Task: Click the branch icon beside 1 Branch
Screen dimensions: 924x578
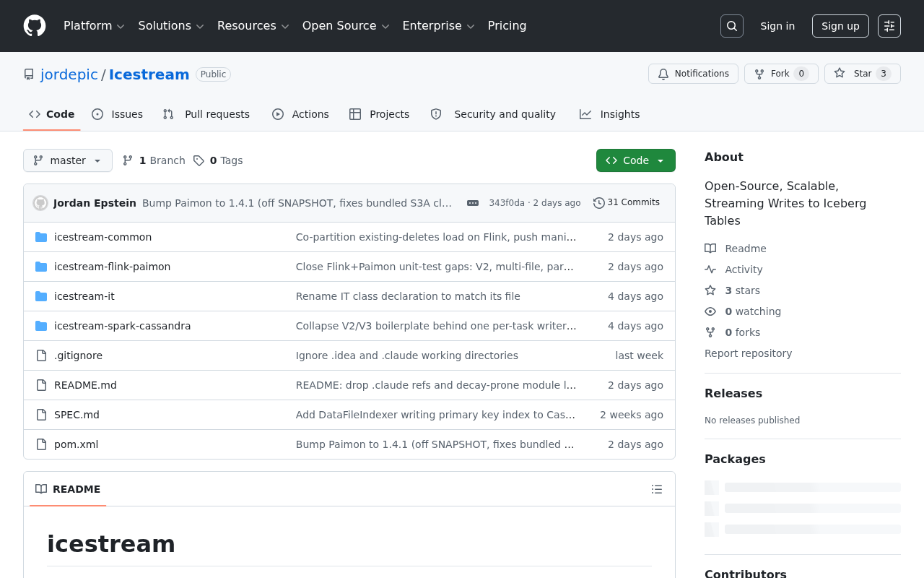Action: pos(128,160)
